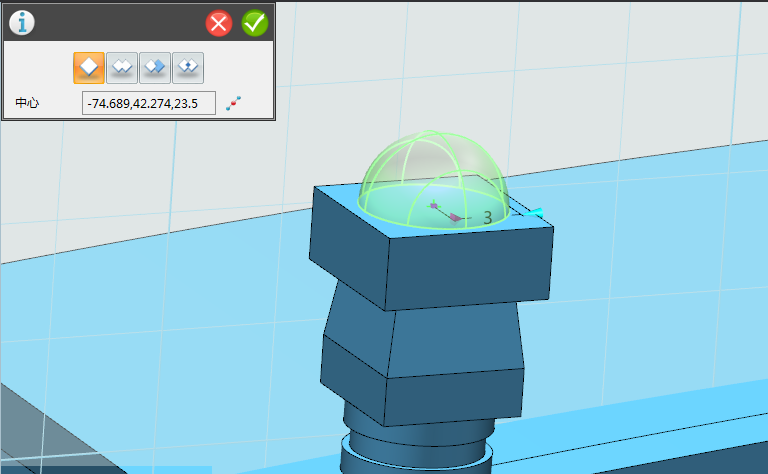Switch to the subtract boolean mode
The image size is (768, 474).
[x=155, y=67]
